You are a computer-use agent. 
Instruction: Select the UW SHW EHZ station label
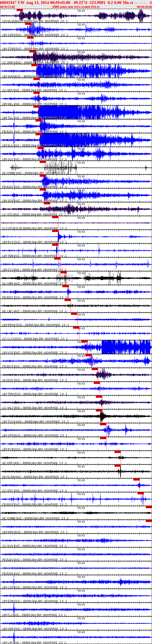click(35, 76)
